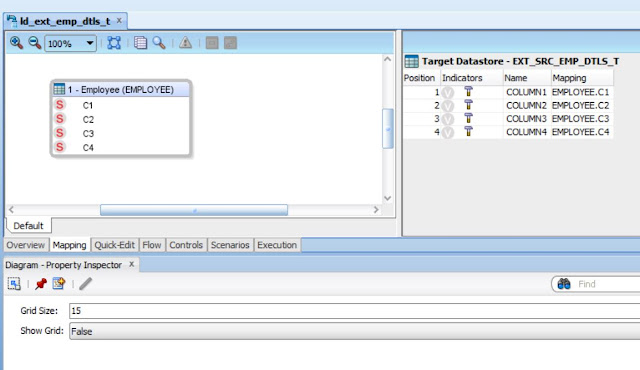Click the Property Inspector selection frame icon

pyautogui.click(x=14, y=284)
